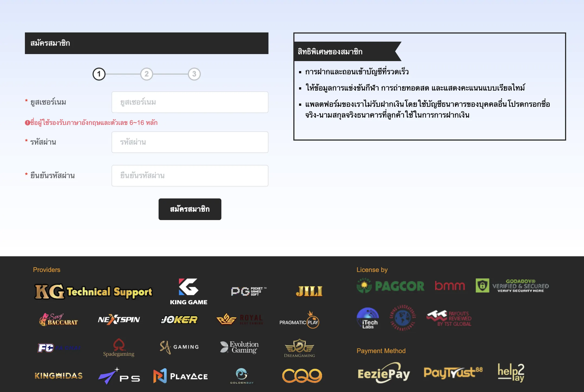The image size is (584, 392).
Task: Click the iTech Labs certification badge
Action: [x=368, y=318]
